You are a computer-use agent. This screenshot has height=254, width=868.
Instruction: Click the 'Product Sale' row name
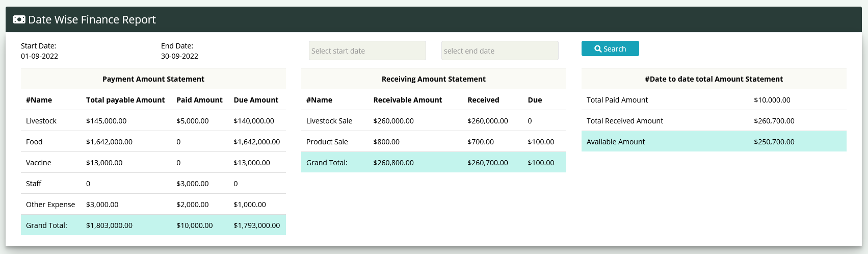coord(327,142)
